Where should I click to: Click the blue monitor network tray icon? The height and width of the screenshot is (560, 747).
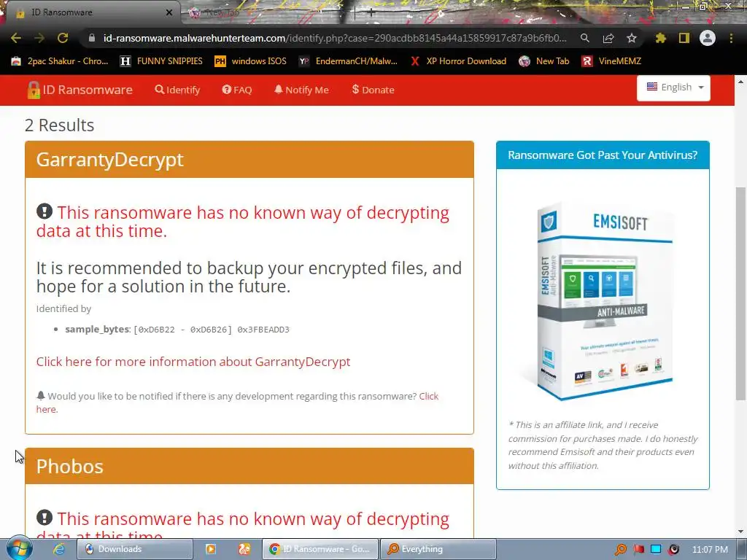(x=656, y=550)
